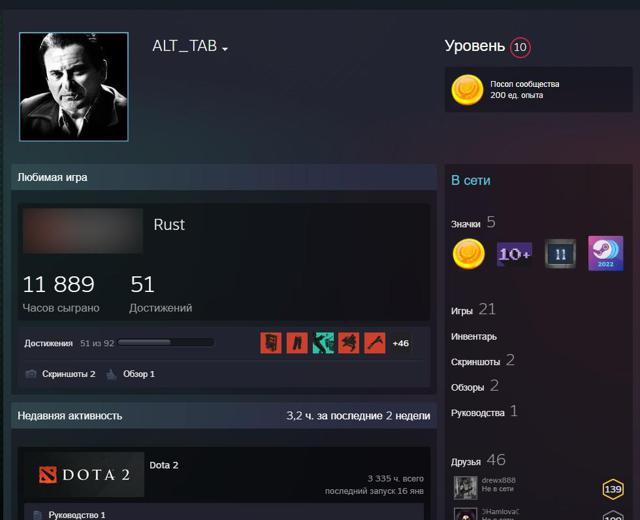Open friend drewx888 avatar
Viewport: 640px width, 520px height.
click(x=465, y=487)
